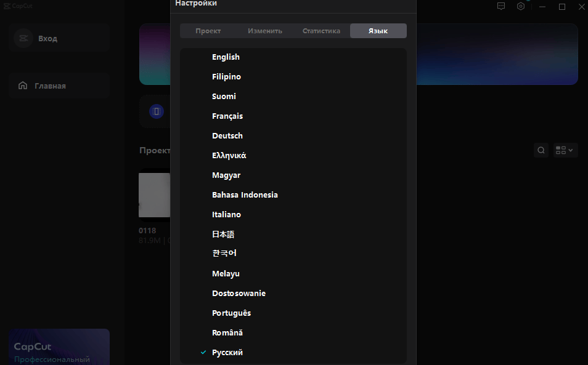Go to the Статистика tab

pyautogui.click(x=321, y=31)
